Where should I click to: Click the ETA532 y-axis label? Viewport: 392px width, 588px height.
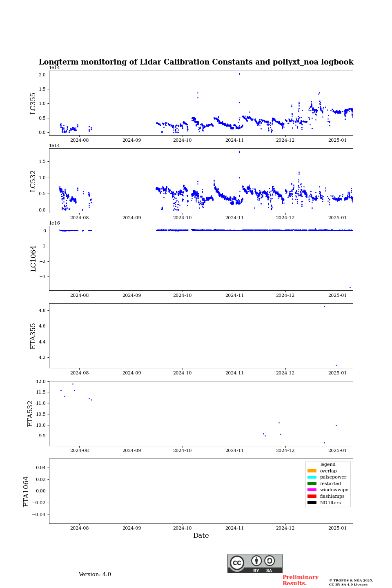[x=30, y=414]
